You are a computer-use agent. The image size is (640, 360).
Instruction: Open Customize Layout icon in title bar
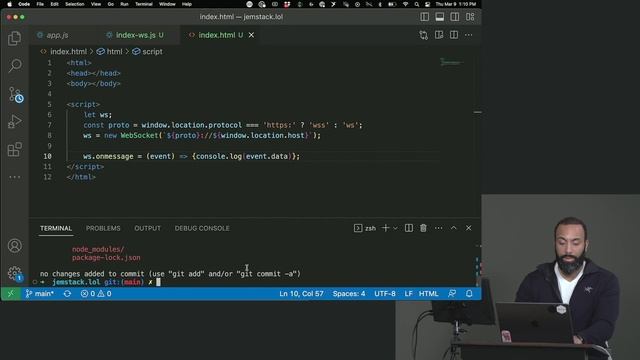point(470,17)
